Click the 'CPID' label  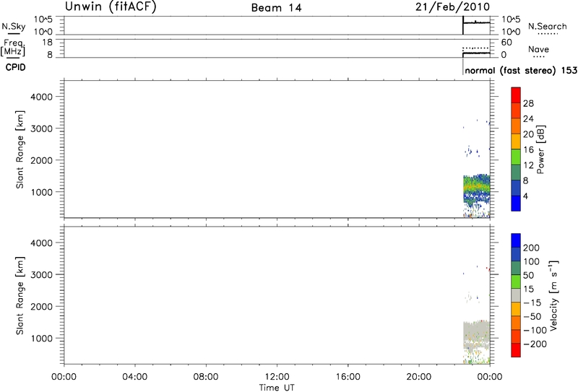15,67
